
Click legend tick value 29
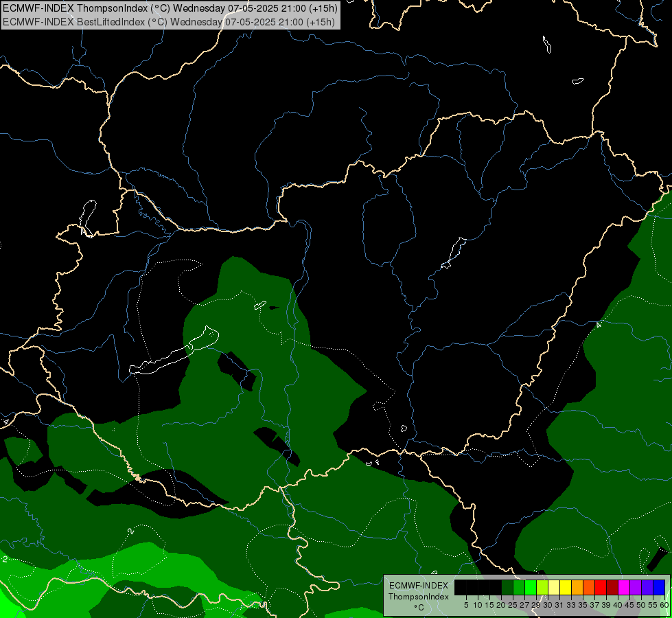tap(536, 605)
